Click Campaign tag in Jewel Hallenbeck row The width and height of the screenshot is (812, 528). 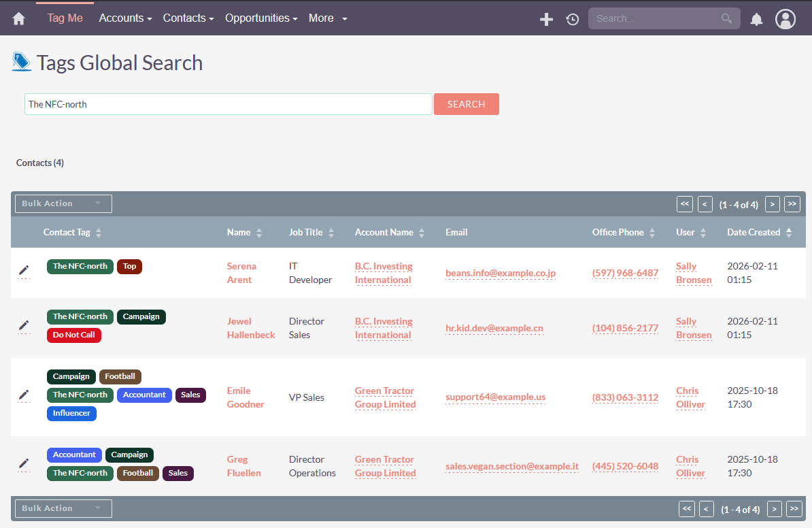[x=141, y=316]
